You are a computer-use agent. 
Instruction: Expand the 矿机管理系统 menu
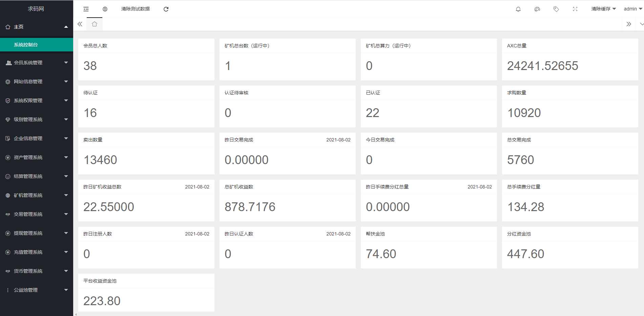(x=36, y=195)
